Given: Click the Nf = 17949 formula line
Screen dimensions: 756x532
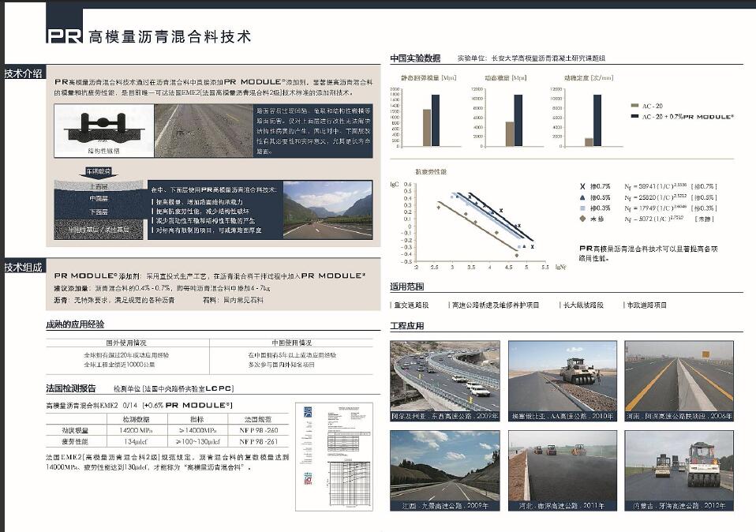Looking at the screenshot, I should click(671, 208).
